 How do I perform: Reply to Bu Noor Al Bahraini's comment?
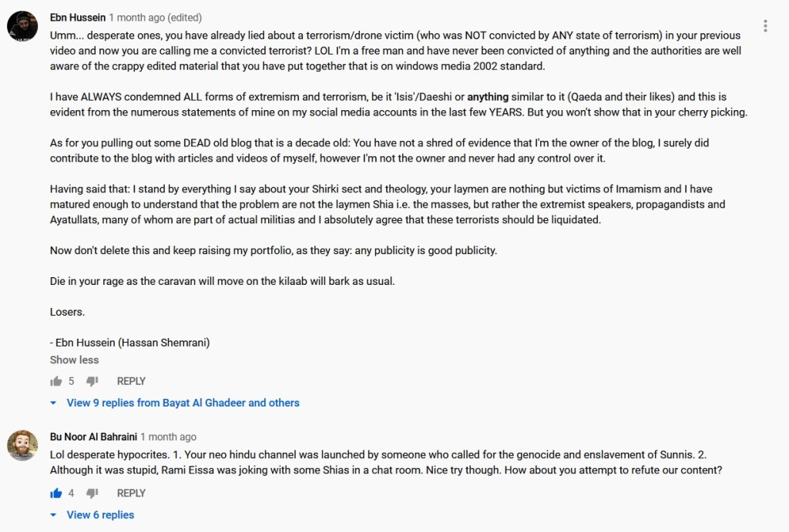(131, 494)
